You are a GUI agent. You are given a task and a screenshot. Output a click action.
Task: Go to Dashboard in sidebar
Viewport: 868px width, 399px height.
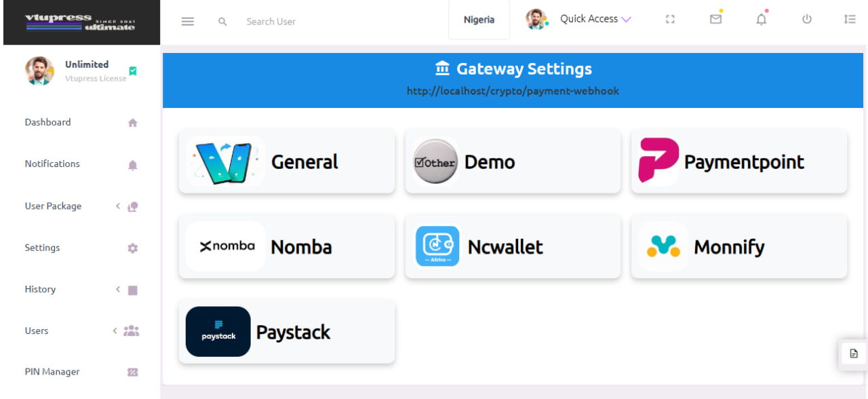coord(47,123)
